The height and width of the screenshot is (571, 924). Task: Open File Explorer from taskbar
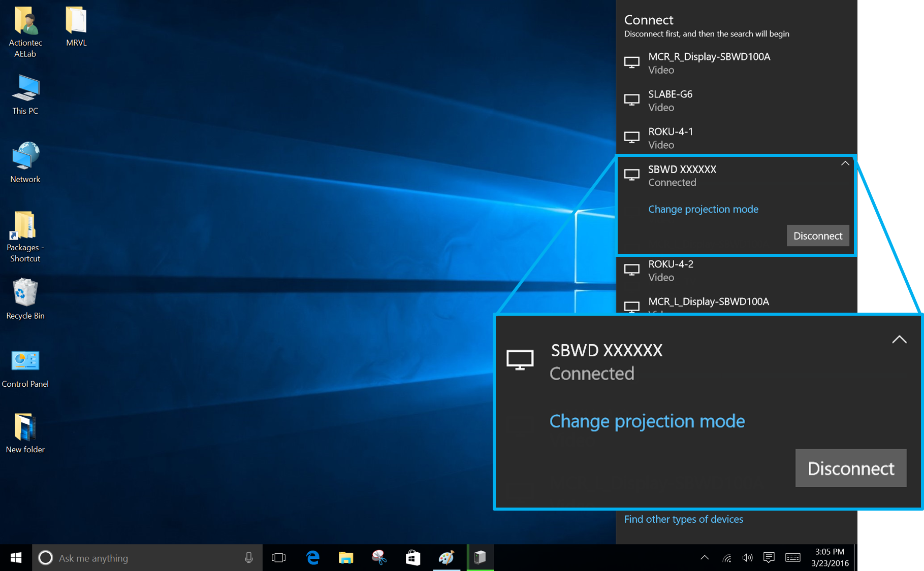(346, 558)
